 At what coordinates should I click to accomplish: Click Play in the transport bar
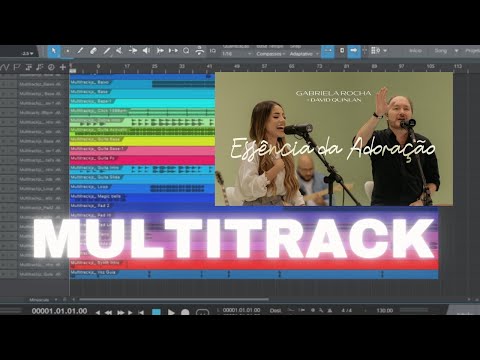pyautogui.click(x=171, y=312)
